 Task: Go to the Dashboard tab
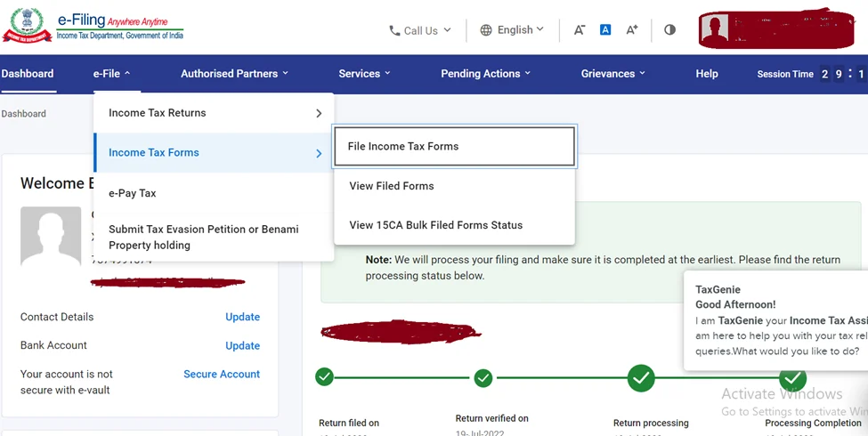coord(28,74)
